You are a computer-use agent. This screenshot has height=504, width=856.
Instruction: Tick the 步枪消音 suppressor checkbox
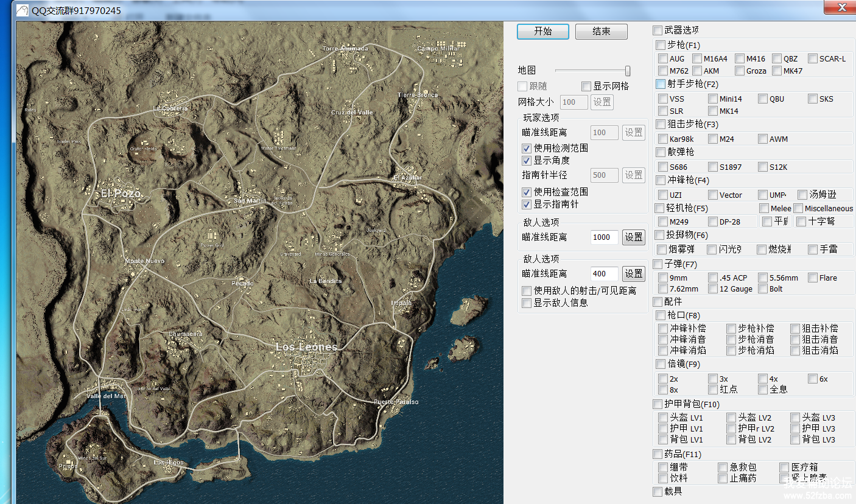pyautogui.click(x=731, y=339)
